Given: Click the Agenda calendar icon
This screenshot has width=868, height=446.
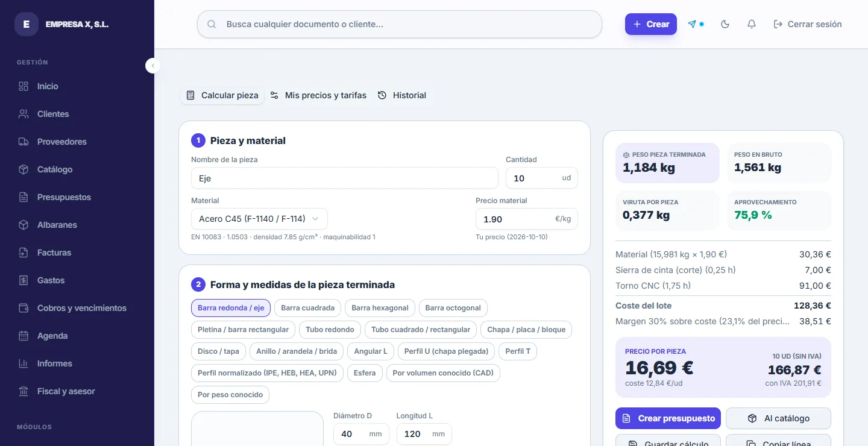Looking at the screenshot, I should [24, 336].
